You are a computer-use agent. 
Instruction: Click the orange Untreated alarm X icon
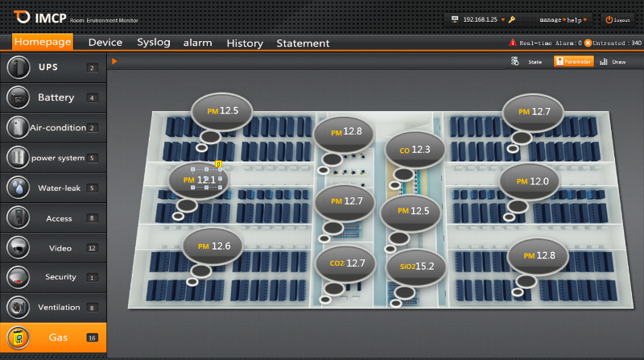[x=588, y=43]
